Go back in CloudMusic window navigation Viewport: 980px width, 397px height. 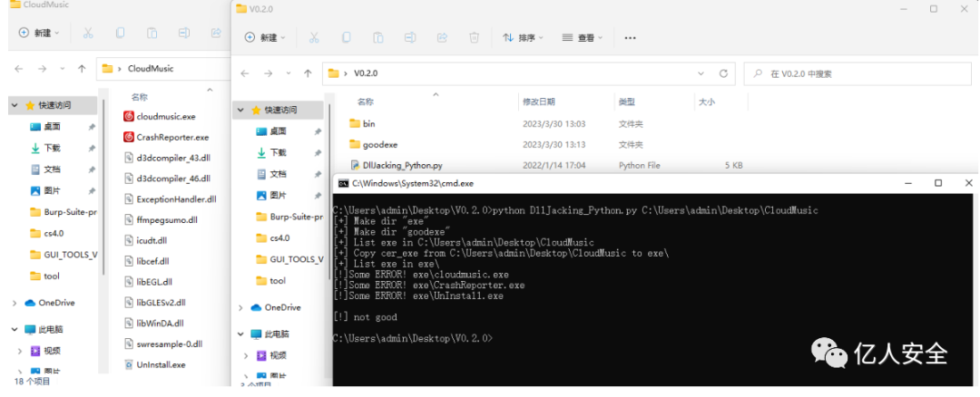pyautogui.click(x=19, y=69)
